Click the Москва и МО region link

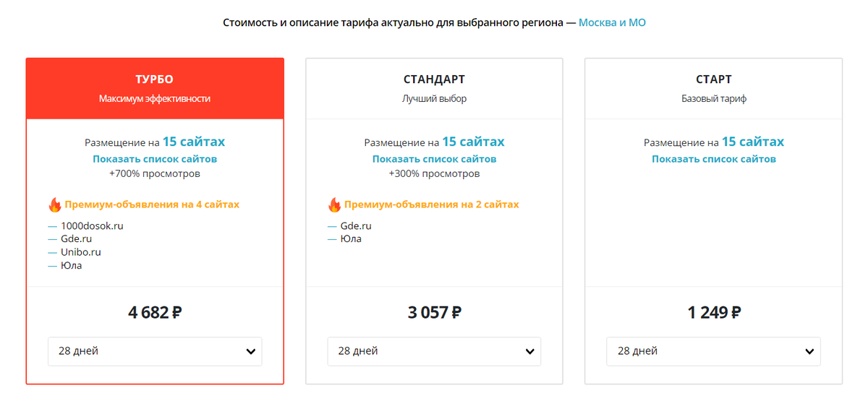[x=612, y=23]
